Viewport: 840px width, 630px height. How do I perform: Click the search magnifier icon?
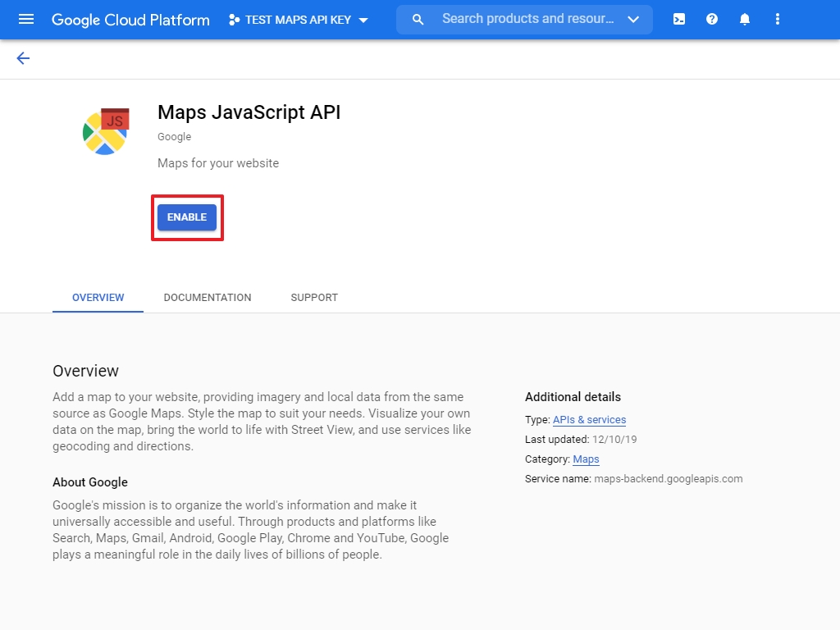(418, 20)
